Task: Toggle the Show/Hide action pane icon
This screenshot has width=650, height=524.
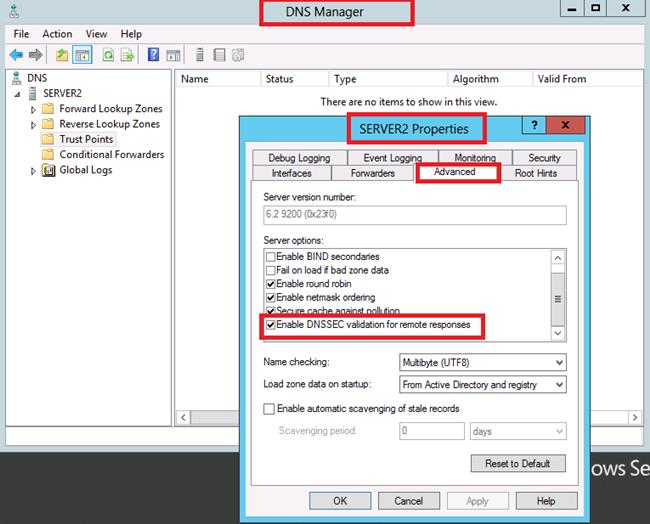Action: coord(173,55)
